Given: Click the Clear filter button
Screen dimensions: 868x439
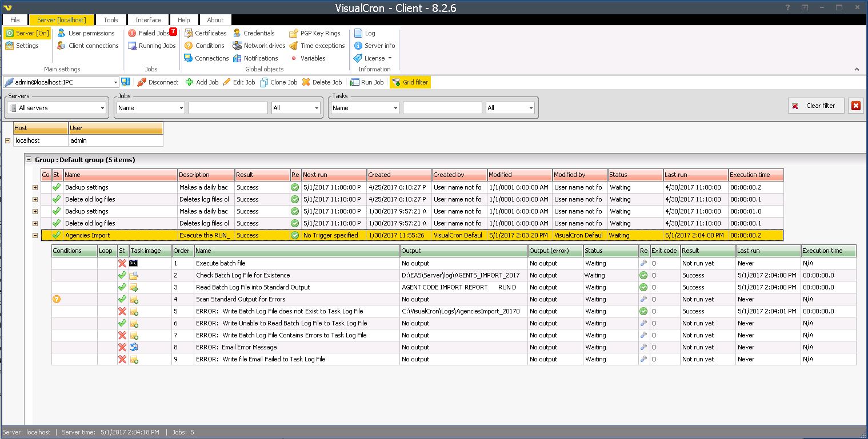Looking at the screenshot, I should coord(815,106).
